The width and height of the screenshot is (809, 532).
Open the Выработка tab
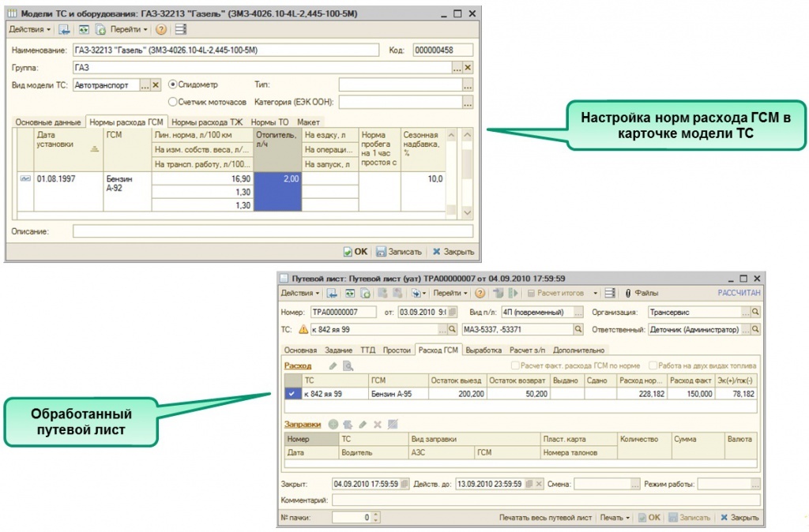(x=485, y=350)
